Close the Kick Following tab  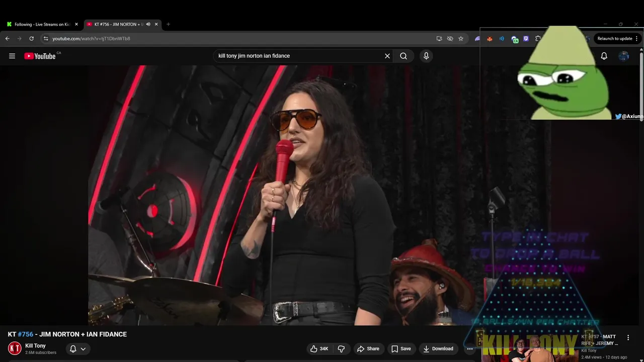76,24
